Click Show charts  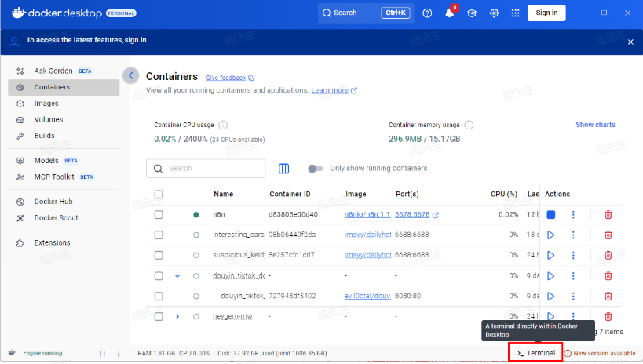pos(595,125)
